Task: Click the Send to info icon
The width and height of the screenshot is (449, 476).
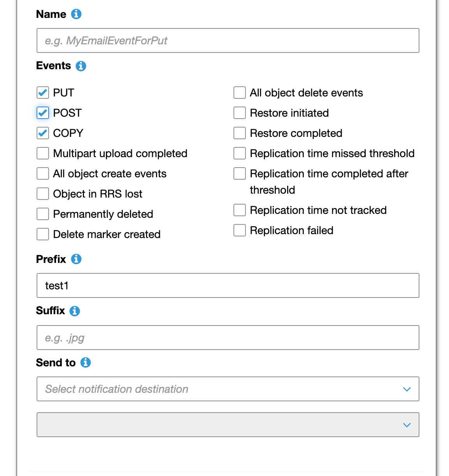Action: click(85, 362)
